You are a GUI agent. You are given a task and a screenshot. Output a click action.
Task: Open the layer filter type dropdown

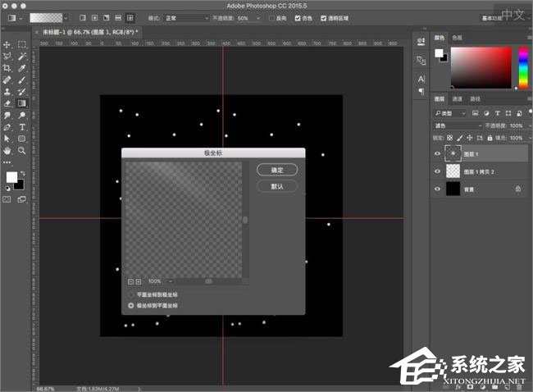click(450, 113)
